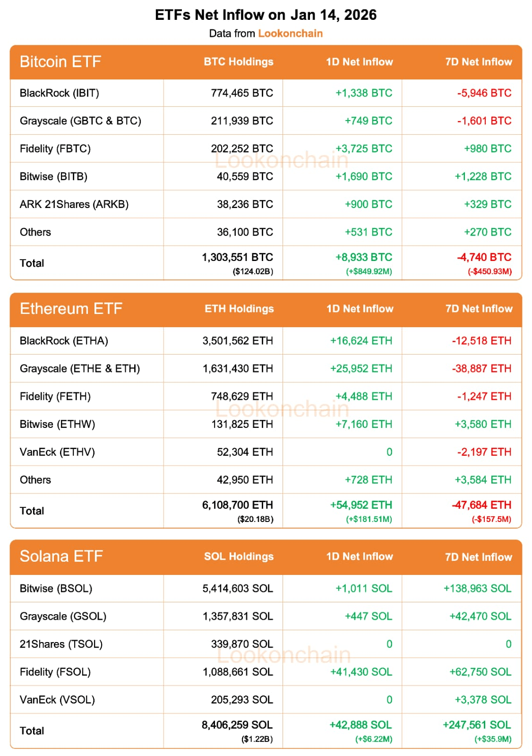The height and width of the screenshot is (756, 532).
Task: Select ARK 21Shares (ARKB) row label
Action: click(74, 204)
